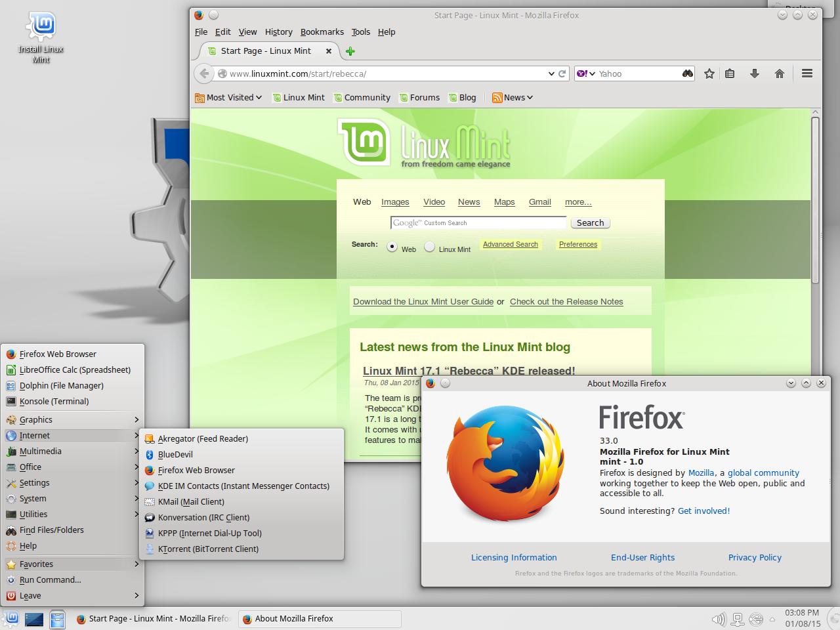
Task: Focus the URL address bar
Action: [387, 73]
